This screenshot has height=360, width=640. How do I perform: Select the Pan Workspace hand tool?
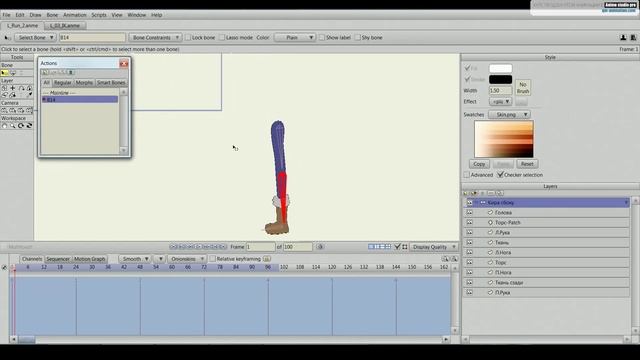[4, 126]
